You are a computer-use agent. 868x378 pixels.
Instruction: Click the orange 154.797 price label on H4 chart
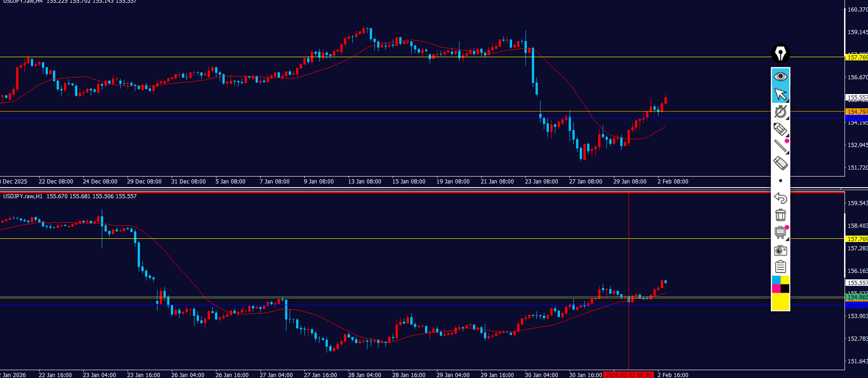[x=857, y=112]
